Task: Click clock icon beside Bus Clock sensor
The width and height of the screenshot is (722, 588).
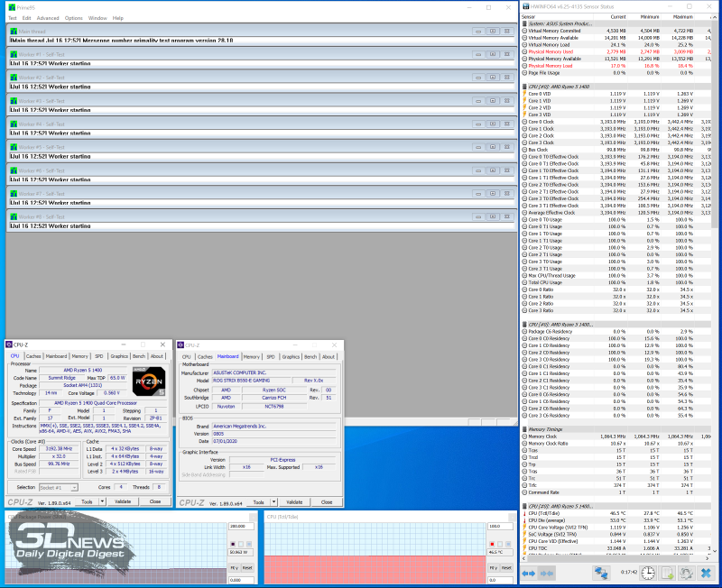Action: tap(524, 150)
